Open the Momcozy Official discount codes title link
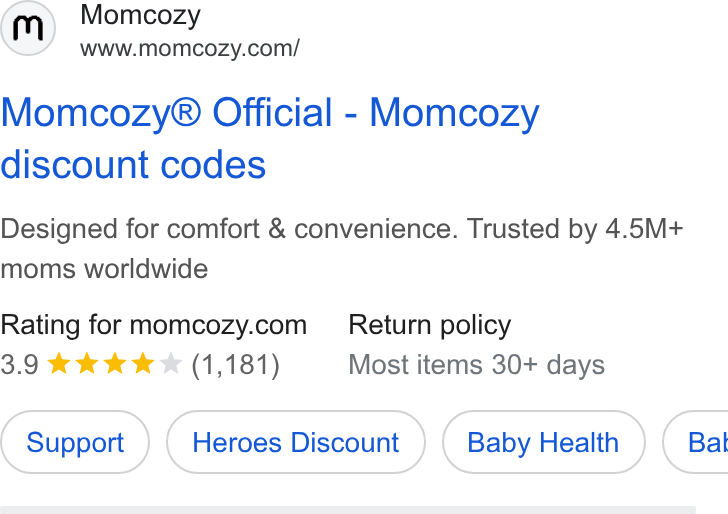Image resolution: width=728 pixels, height=514 pixels. 270,138
